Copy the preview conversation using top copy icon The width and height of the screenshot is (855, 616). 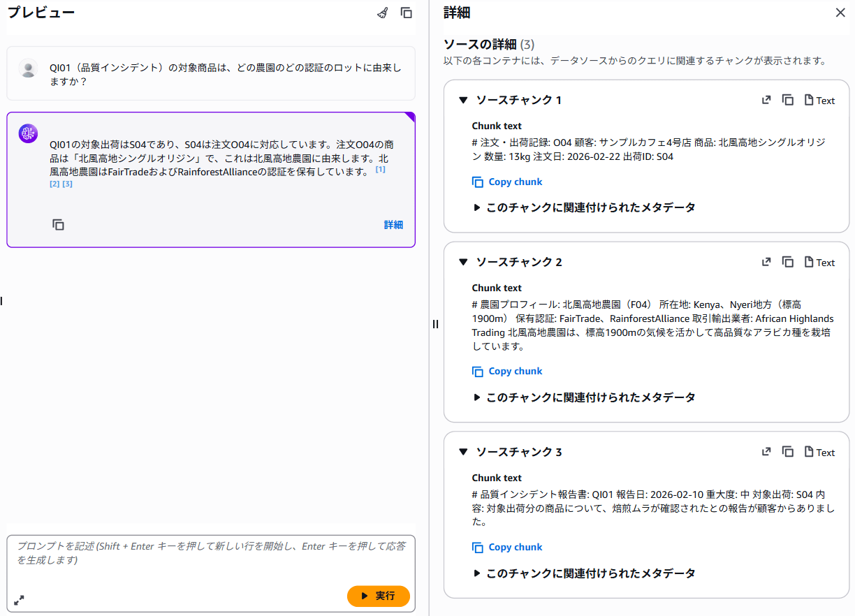pos(406,13)
